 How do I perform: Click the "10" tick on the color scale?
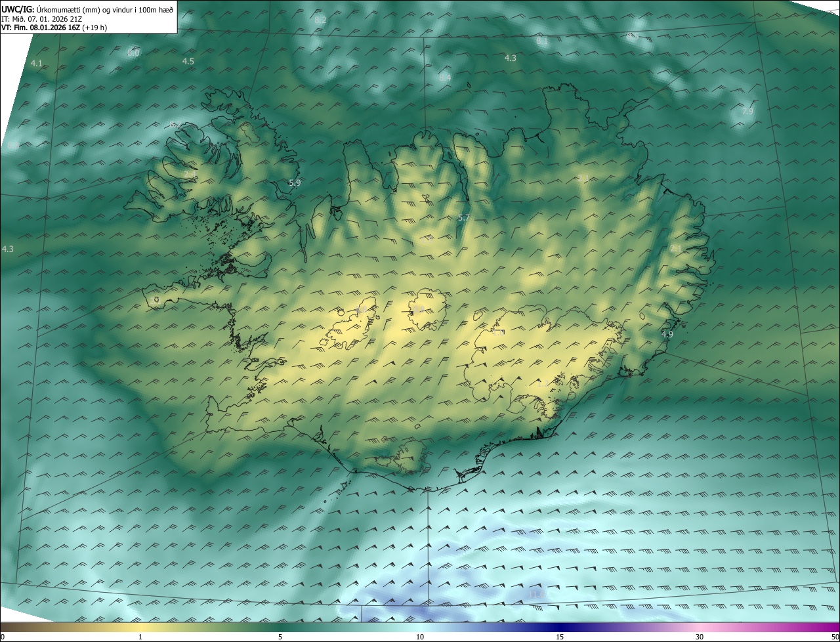[420, 637]
